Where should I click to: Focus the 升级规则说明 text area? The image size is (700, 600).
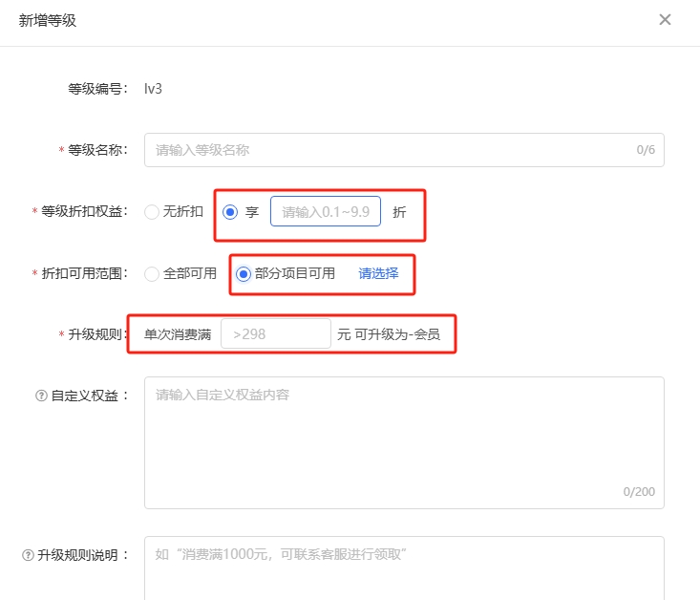tap(404, 568)
